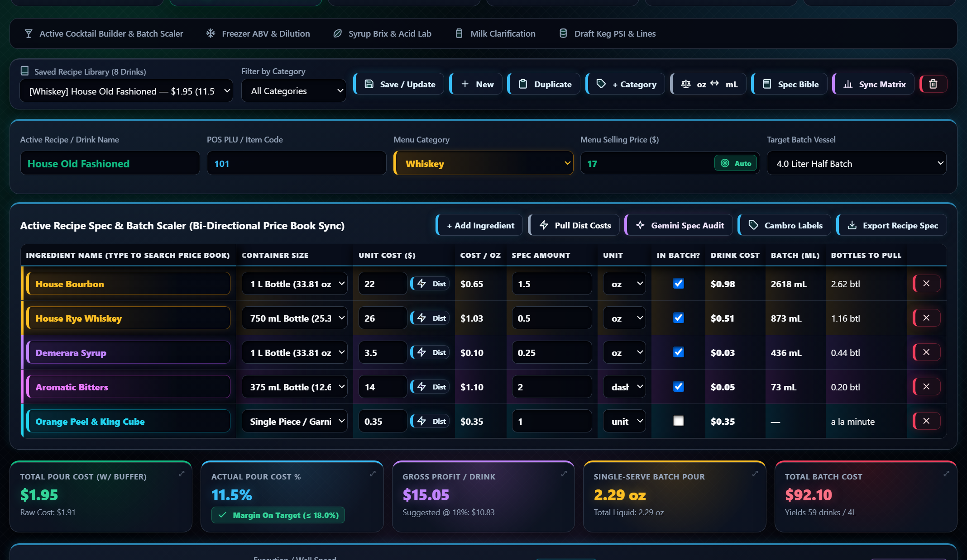967x560 pixels.
Task: Open the Gemini Spec Audit
Action: [x=679, y=225]
